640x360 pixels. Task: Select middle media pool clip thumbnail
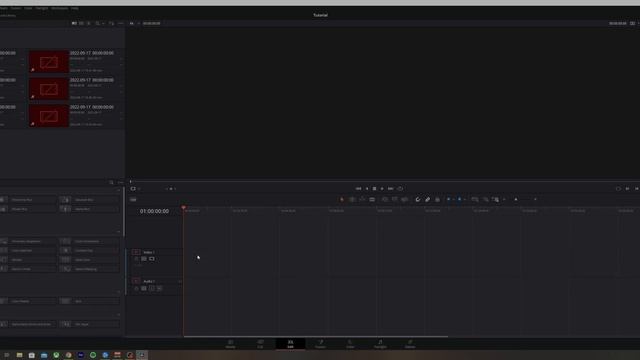[49, 89]
